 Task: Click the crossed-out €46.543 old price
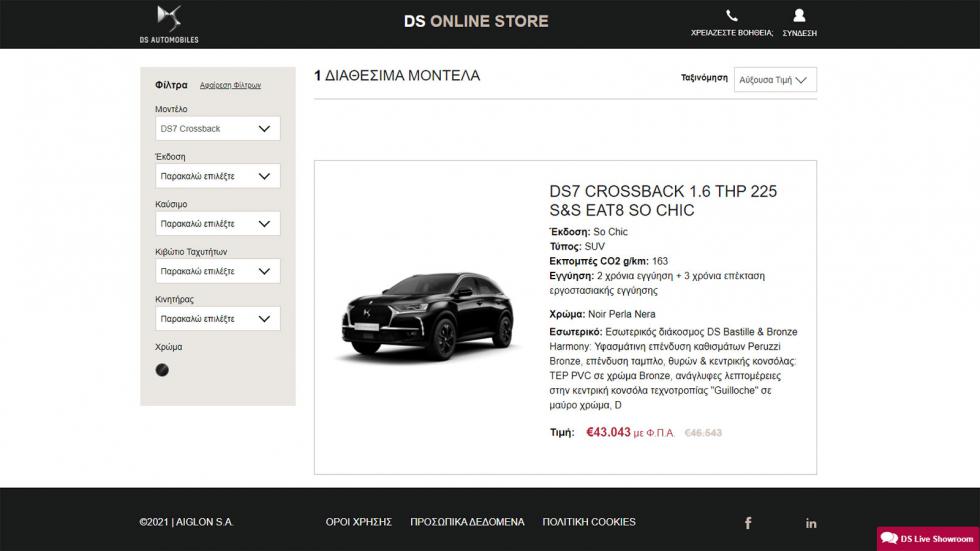point(703,433)
